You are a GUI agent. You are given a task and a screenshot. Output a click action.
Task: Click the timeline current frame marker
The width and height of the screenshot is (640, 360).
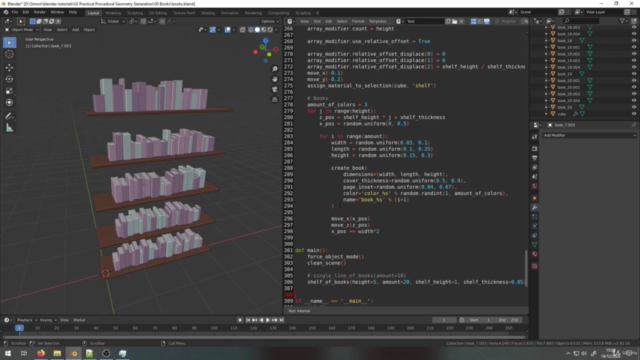(x=19, y=328)
